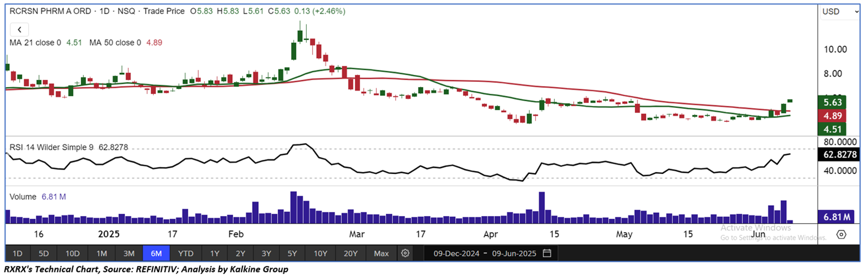Click the Trade Price label in header
This screenshot has height=280, width=868.
tap(164, 11)
